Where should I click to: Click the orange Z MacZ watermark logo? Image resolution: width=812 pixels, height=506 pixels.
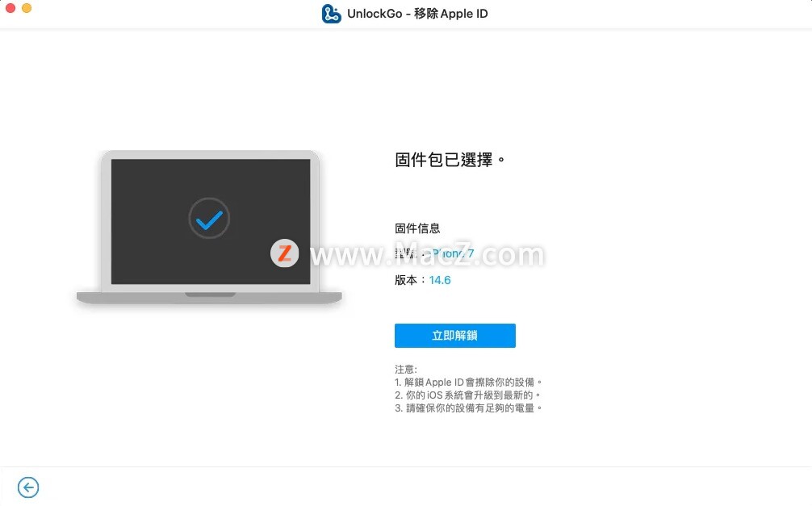[x=284, y=253]
